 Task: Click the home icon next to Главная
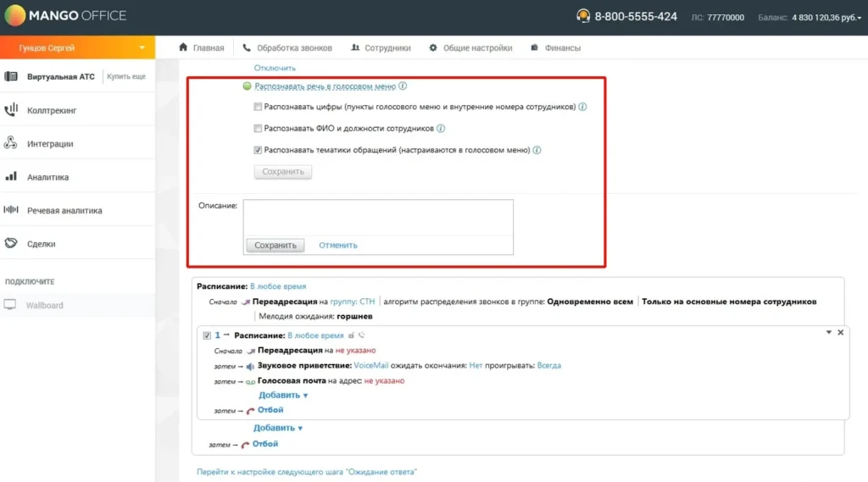[x=183, y=47]
